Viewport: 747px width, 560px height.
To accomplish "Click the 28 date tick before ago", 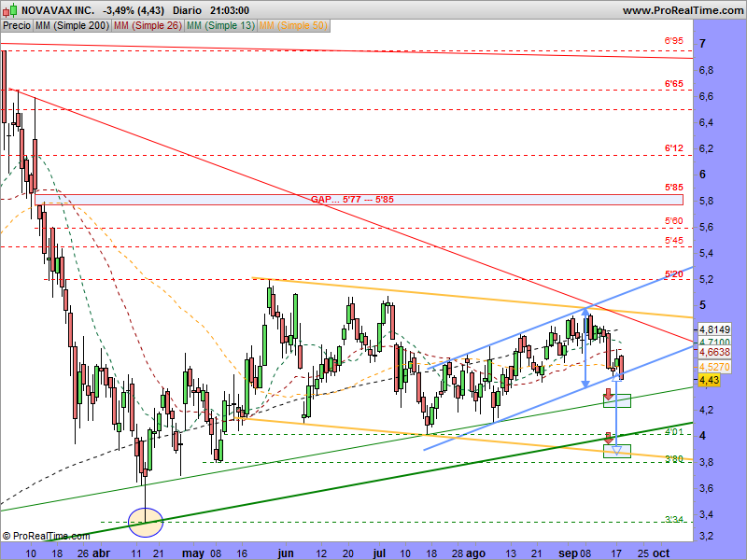I will pyautogui.click(x=458, y=553).
